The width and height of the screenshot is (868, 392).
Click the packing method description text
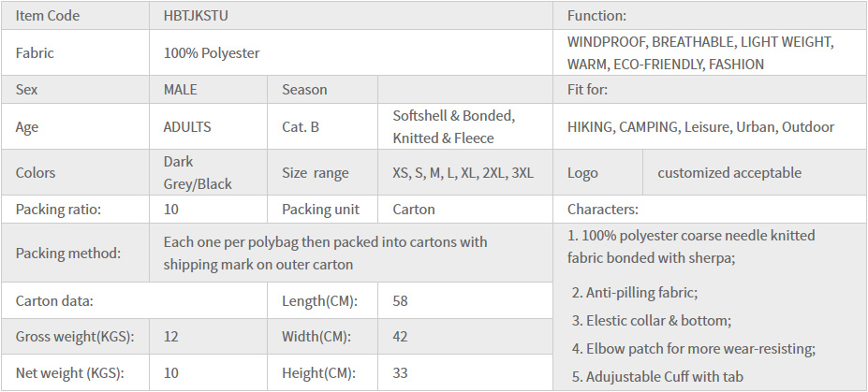(x=325, y=253)
